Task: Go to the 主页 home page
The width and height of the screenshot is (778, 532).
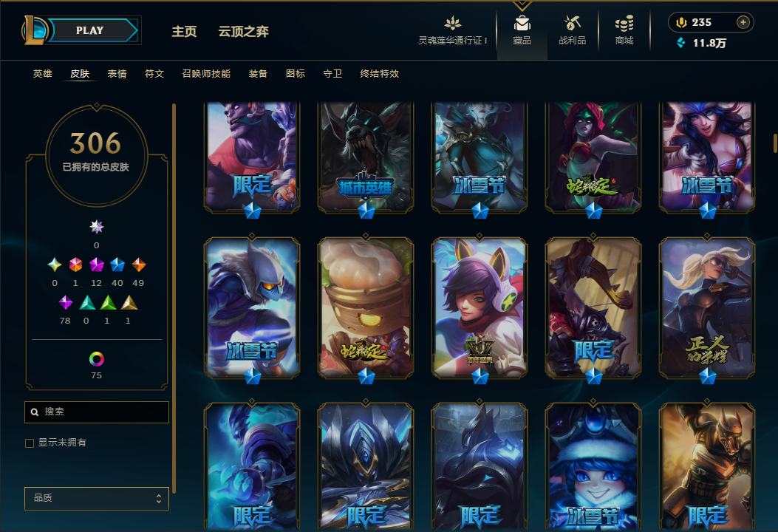Action: click(184, 32)
